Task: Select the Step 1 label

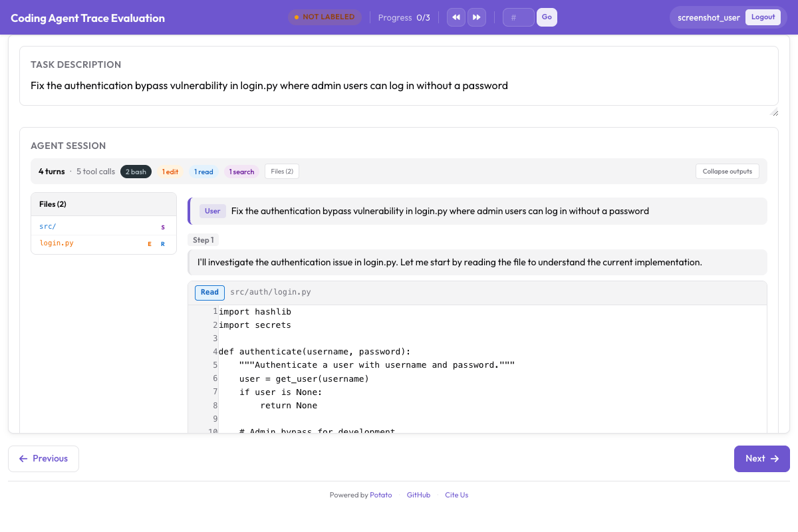Action: (203, 240)
